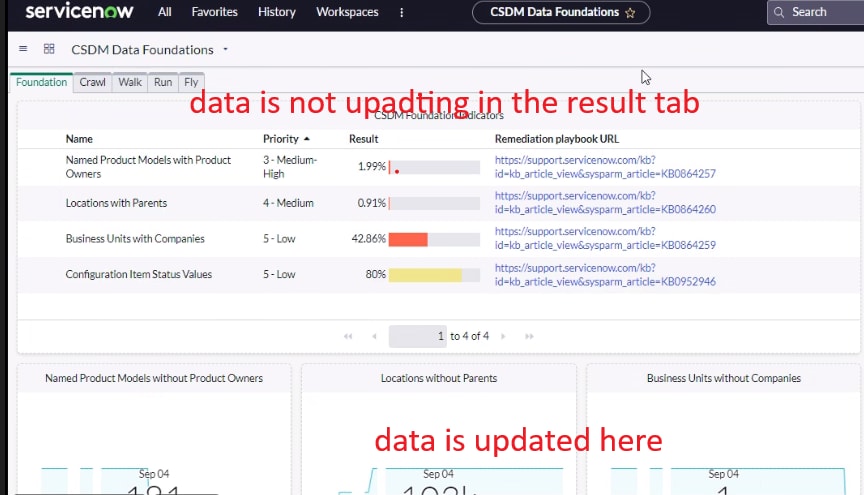
Task: Open the KB0952946 remediation link
Action: tap(605, 275)
